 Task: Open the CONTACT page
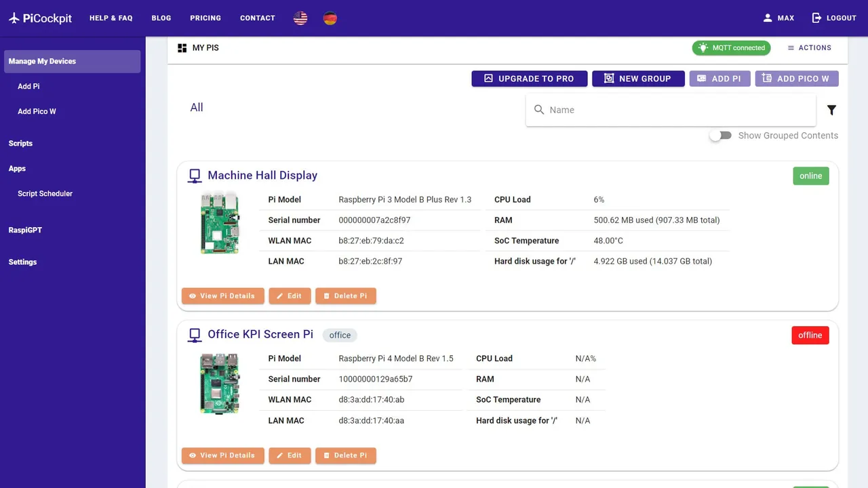pyautogui.click(x=258, y=18)
